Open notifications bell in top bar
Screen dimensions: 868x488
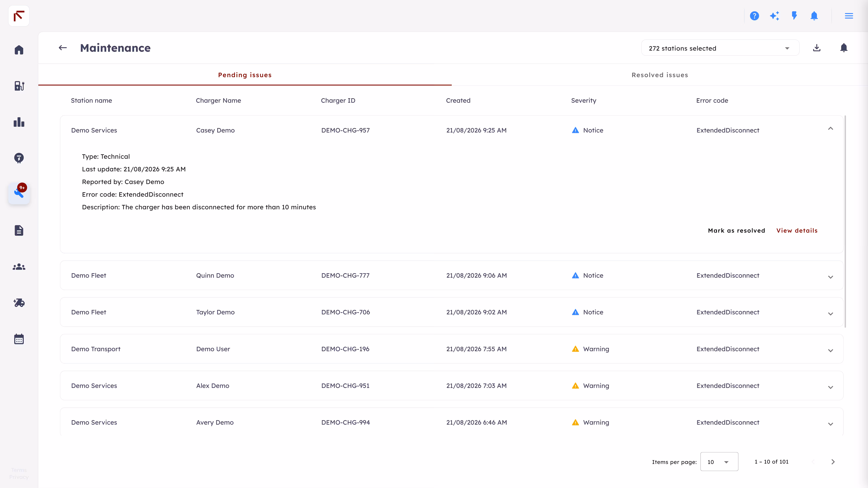pyautogui.click(x=814, y=16)
